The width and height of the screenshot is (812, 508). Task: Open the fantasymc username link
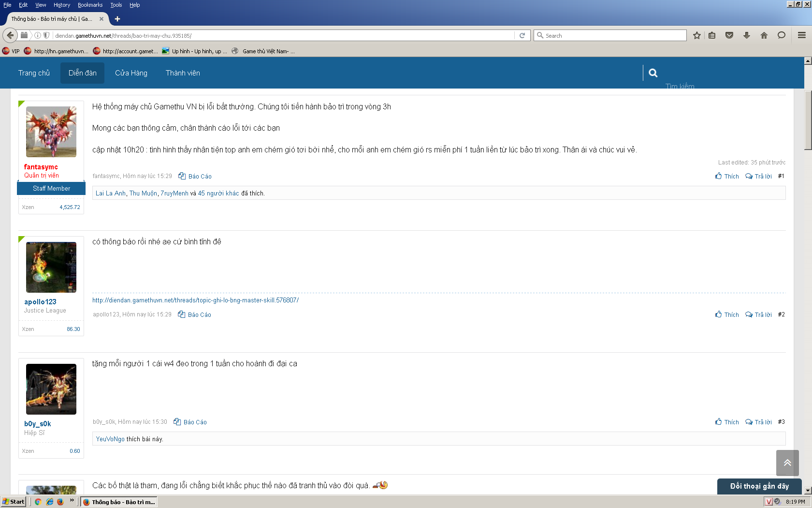point(41,167)
